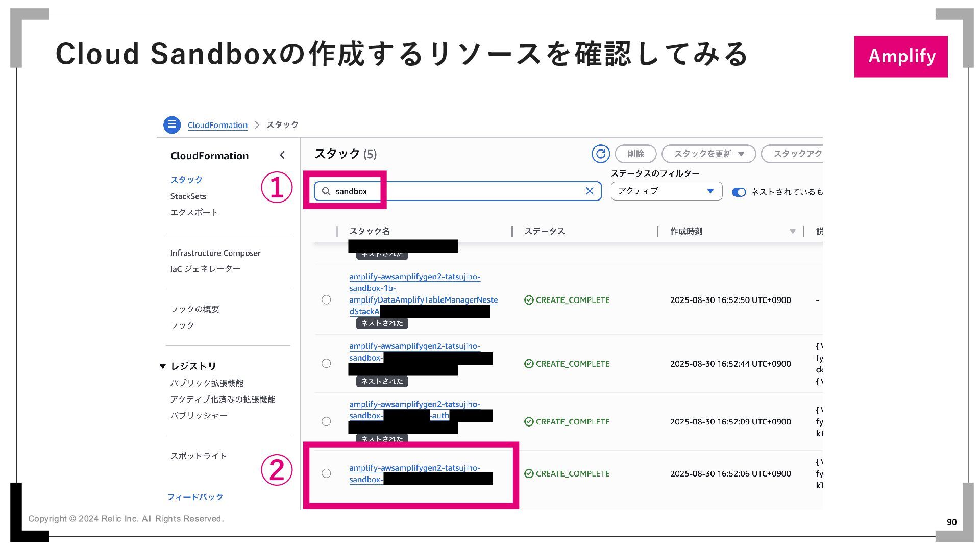The width and height of the screenshot is (980, 551).
Task: Click timestamp 2025-08-30 16:52:44 UTC+0900
Action: pos(730,364)
